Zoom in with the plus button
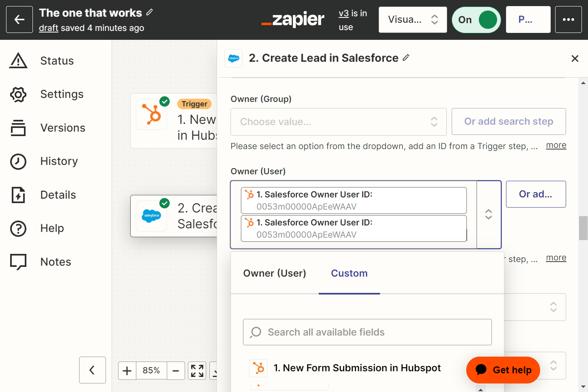The width and height of the screenshot is (588, 392). (127, 370)
